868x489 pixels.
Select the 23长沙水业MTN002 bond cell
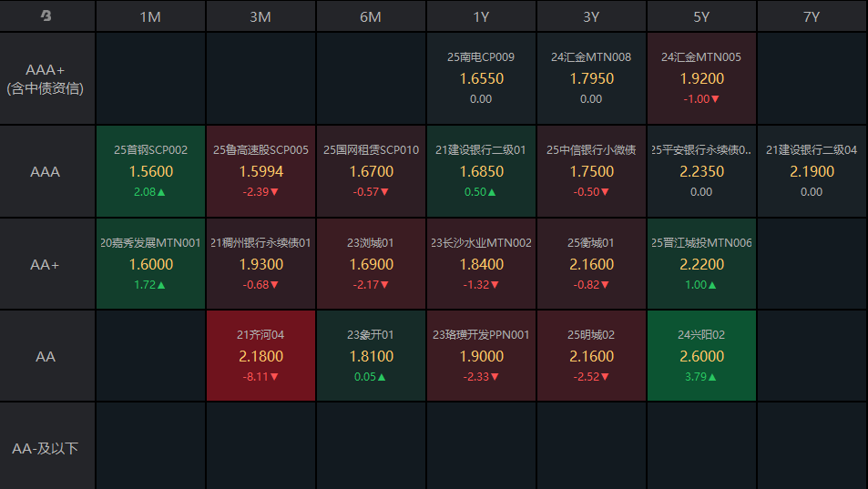click(x=481, y=264)
